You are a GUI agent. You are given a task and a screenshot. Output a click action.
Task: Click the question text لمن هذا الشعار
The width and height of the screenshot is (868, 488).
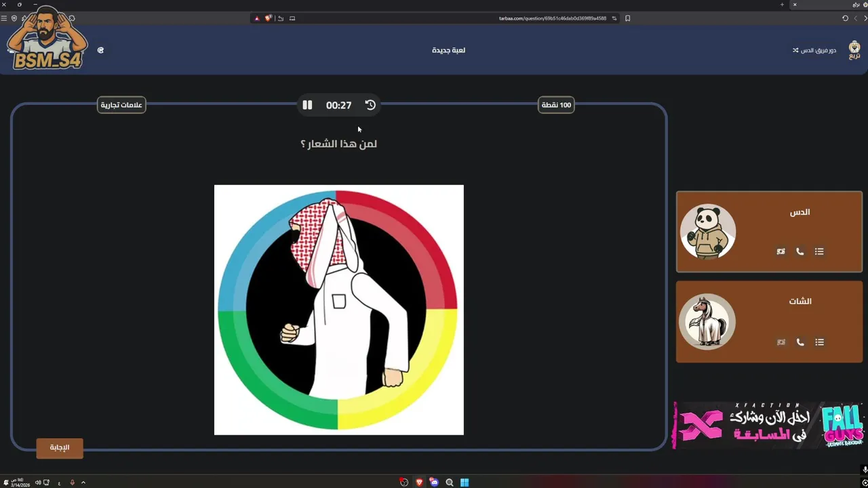(338, 144)
